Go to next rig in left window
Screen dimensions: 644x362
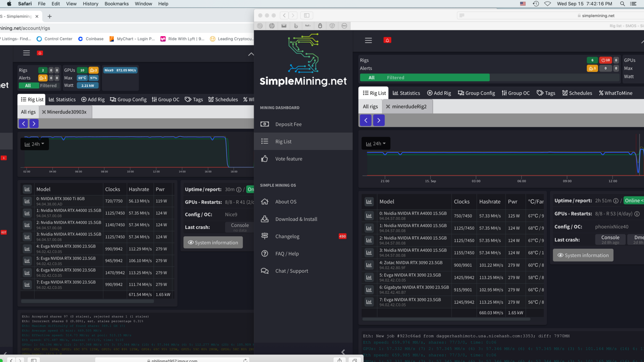pos(34,123)
